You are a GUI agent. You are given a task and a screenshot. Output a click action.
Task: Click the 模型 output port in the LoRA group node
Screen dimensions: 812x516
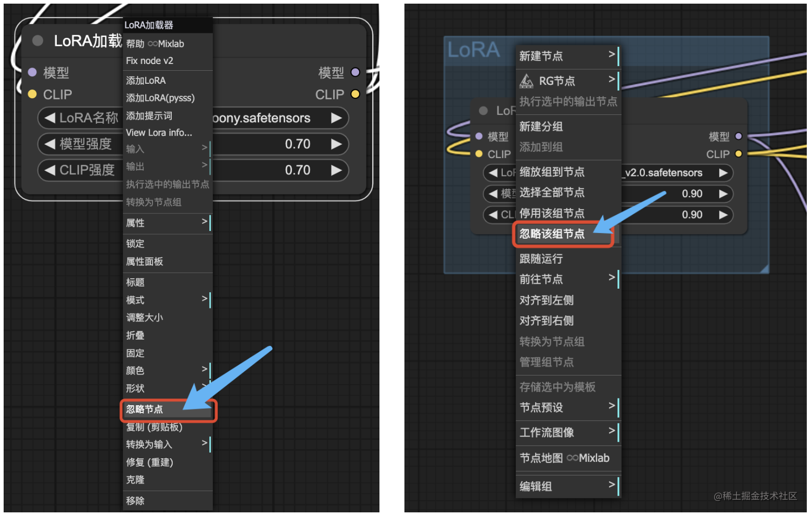[x=738, y=136]
